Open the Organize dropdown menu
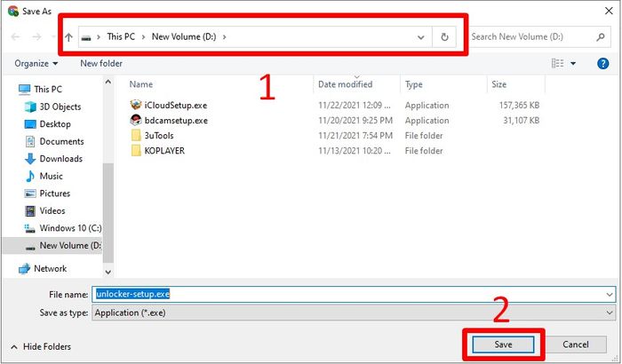 36,63
